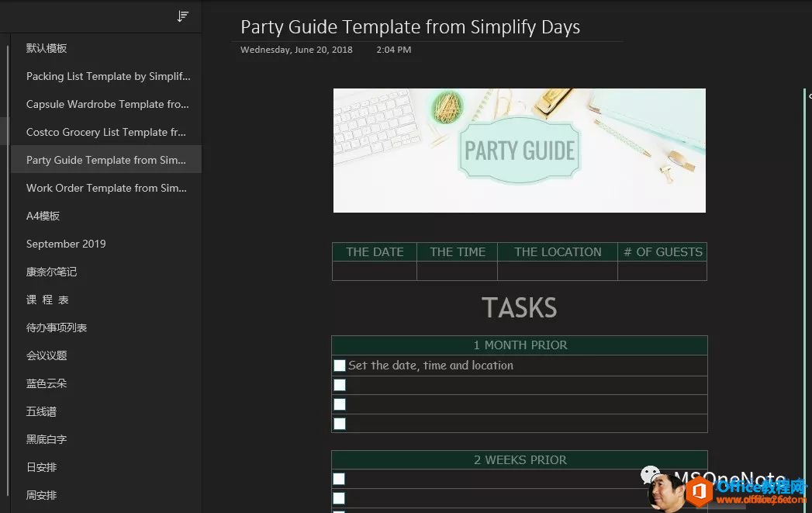Check the fourth checkbox under 1 MONTH PRIOR
This screenshot has width=812, height=513.
[340, 424]
